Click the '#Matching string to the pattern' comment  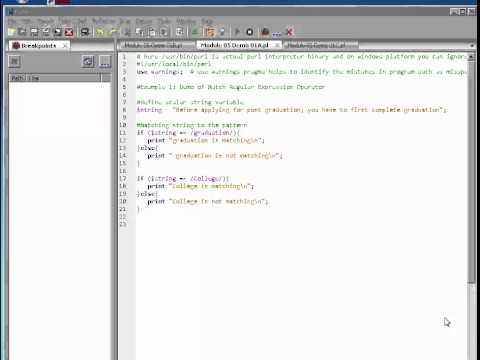coord(192,125)
